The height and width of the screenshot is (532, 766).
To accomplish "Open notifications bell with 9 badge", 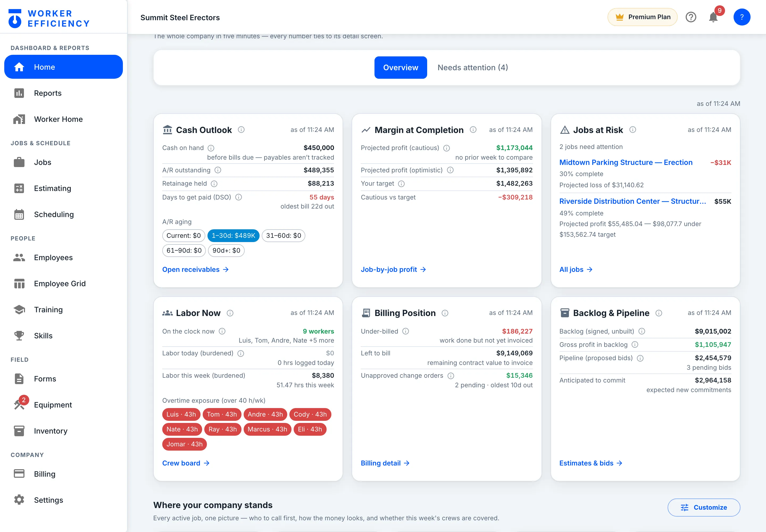I will [713, 17].
